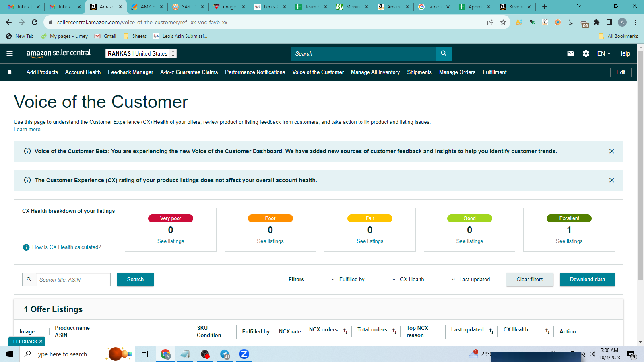
Task: Click the teal Search button
Action: pos(135,280)
